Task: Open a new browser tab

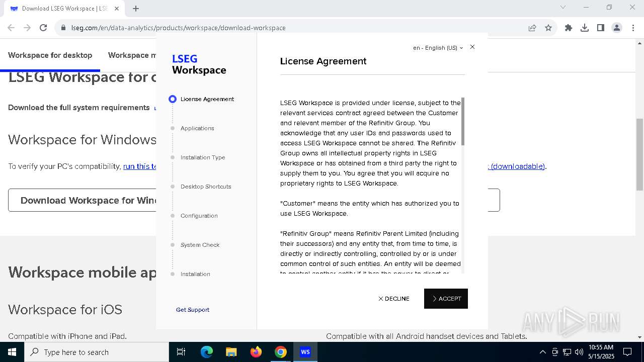Action: point(136,9)
